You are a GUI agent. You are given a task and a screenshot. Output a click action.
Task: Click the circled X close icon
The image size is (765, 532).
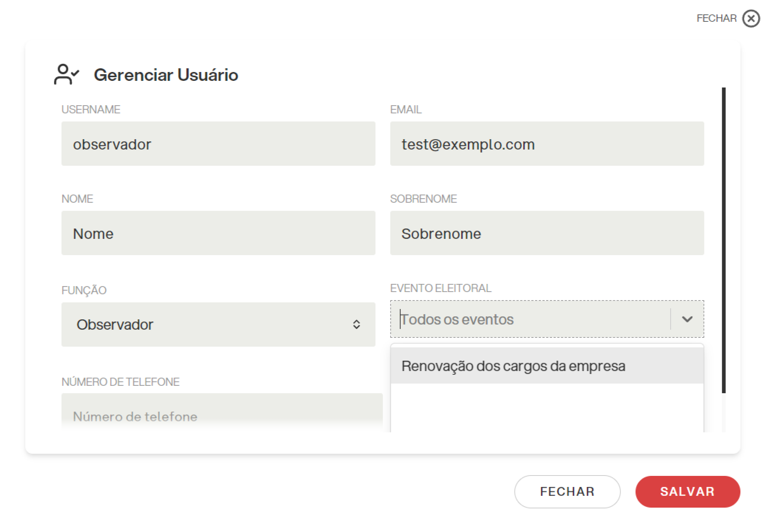751,18
